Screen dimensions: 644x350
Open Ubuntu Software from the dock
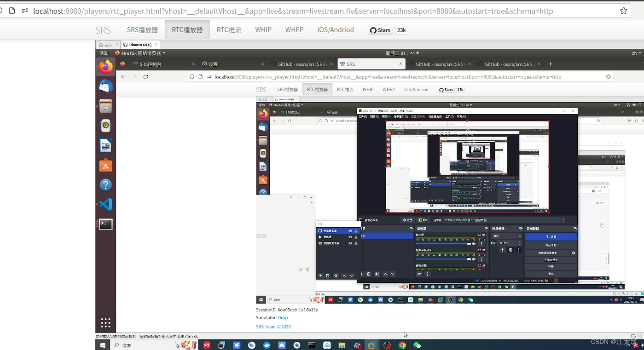coord(106,165)
